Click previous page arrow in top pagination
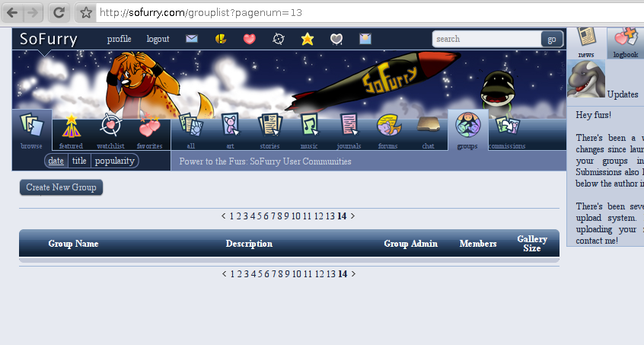The image size is (644, 345). [x=224, y=216]
